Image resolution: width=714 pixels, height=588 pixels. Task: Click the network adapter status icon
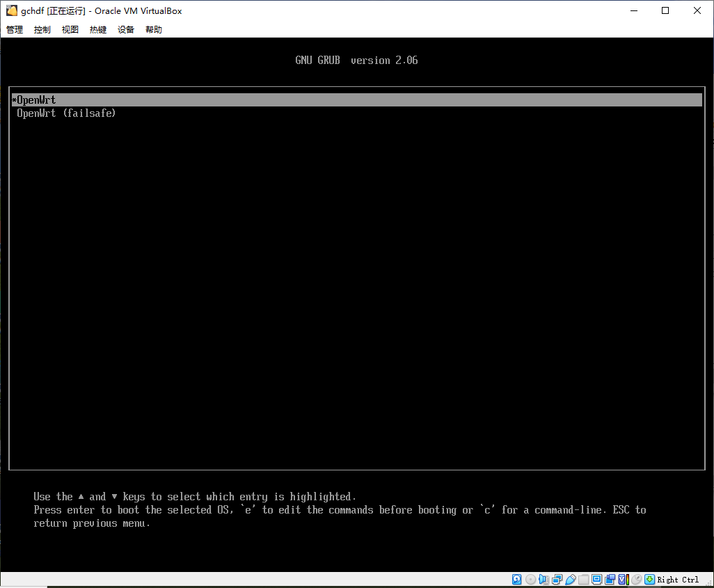pos(557,580)
